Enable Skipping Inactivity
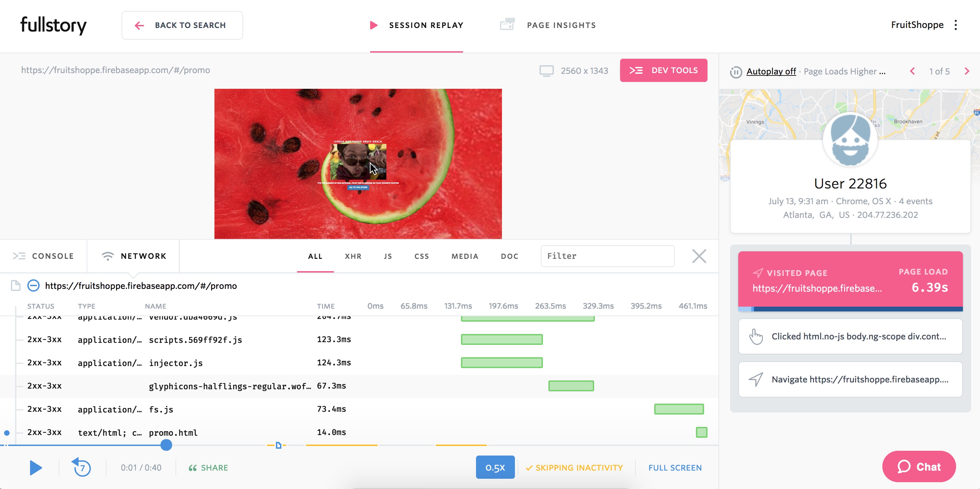Image resolution: width=980 pixels, height=489 pixels. coord(574,468)
